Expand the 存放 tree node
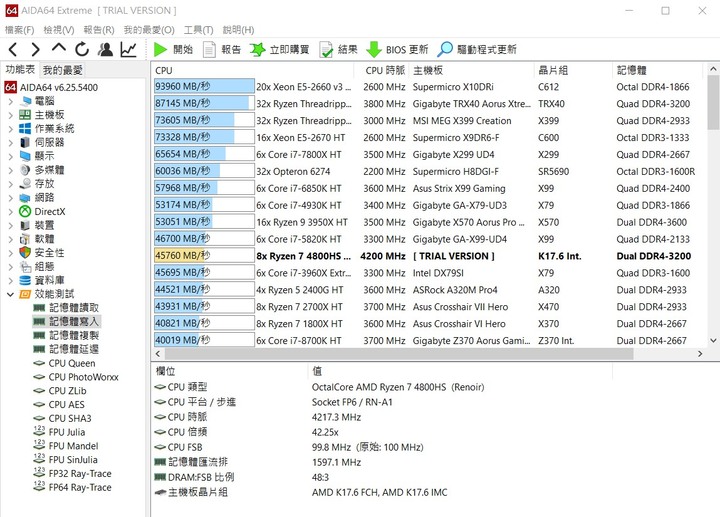The height and width of the screenshot is (517, 720). tap(11, 184)
